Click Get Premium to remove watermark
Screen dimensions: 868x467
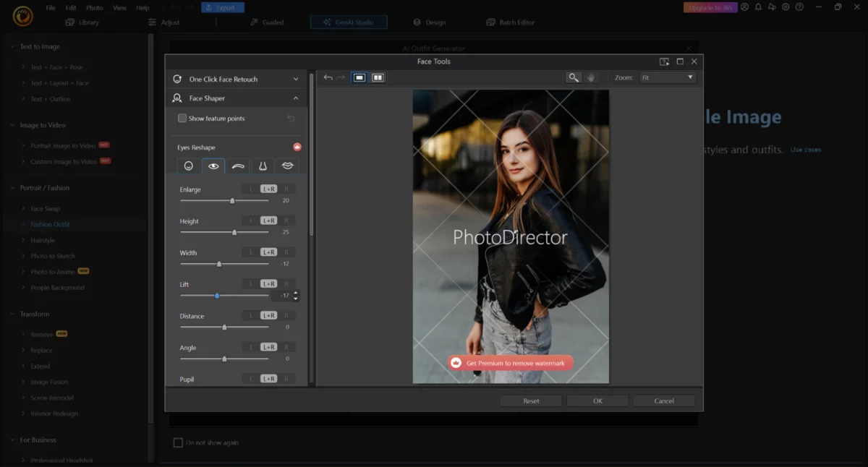pyautogui.click(x=511, y=363)
